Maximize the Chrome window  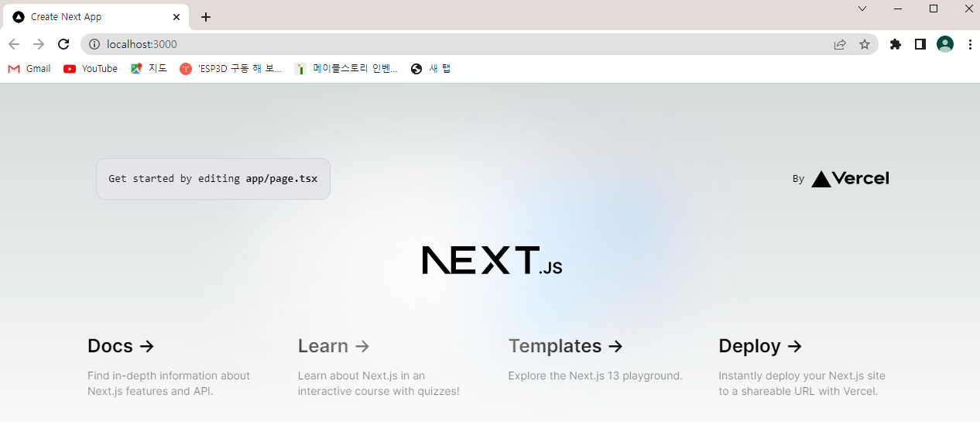click(x=934, y=9)
